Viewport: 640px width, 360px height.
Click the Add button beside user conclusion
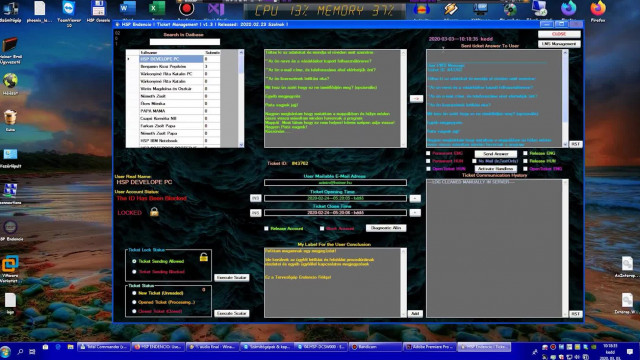click(415, 314)
